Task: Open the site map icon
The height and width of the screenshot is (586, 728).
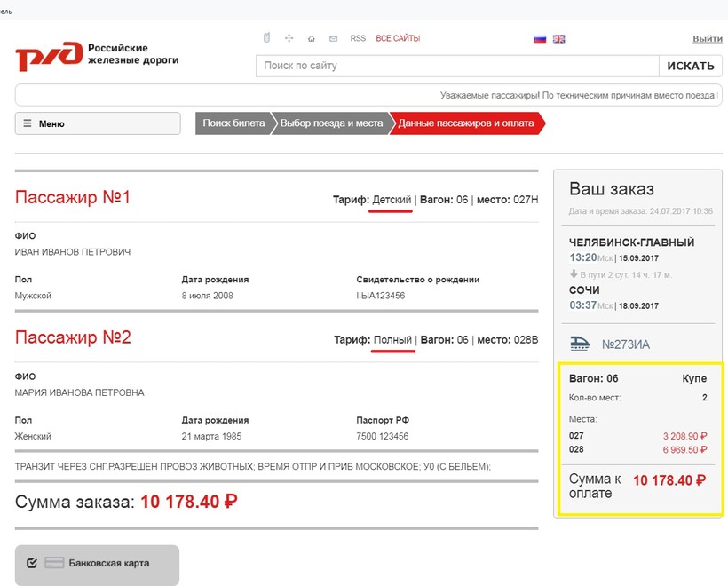Action: pos(289,38)
